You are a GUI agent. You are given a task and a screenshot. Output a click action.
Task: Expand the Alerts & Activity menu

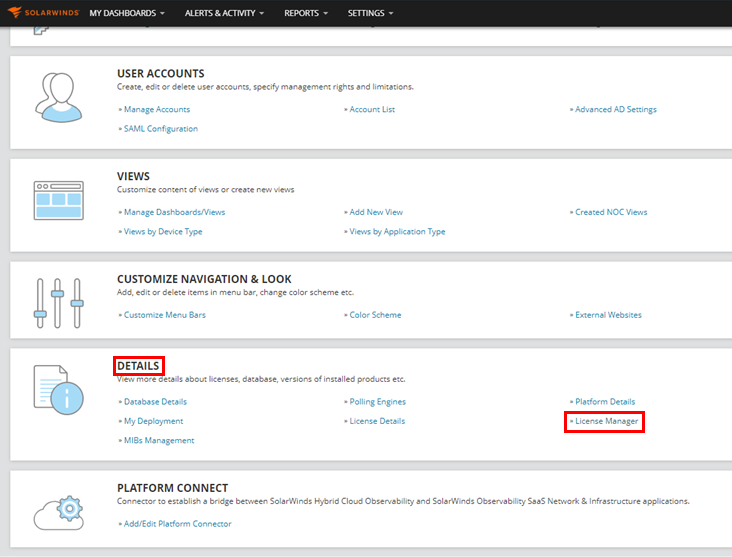tap(224, 13)
